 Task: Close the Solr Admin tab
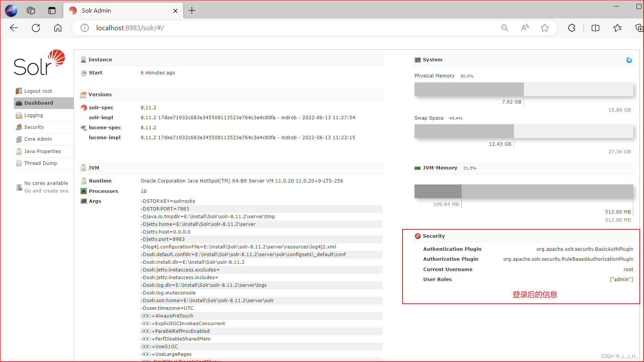[x=175, y=11]
